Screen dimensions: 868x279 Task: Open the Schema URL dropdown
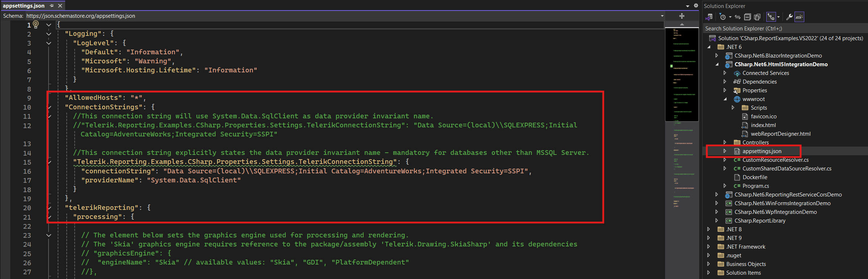662,16
